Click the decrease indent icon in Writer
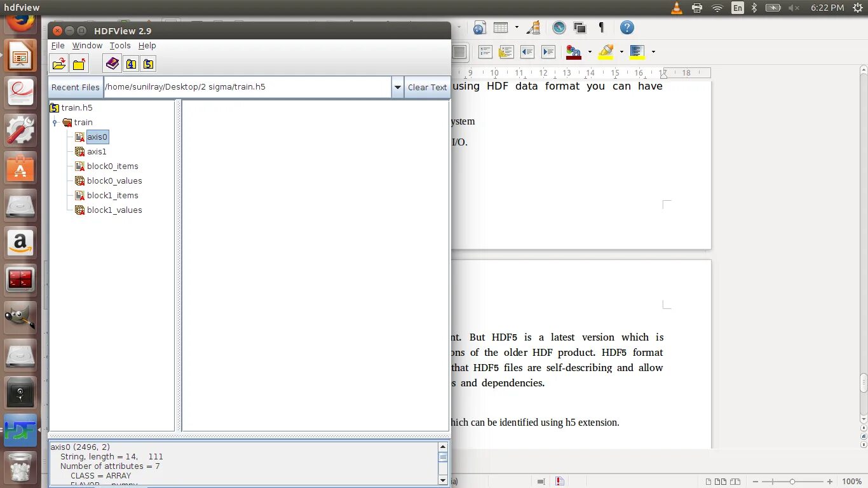The width and height of the screenshot is (868, 488). [x=527, y=52]
